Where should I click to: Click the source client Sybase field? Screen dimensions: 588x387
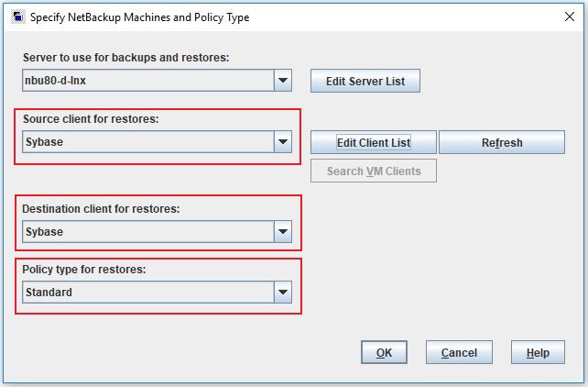pyautogui.click(x=147, y=142)
